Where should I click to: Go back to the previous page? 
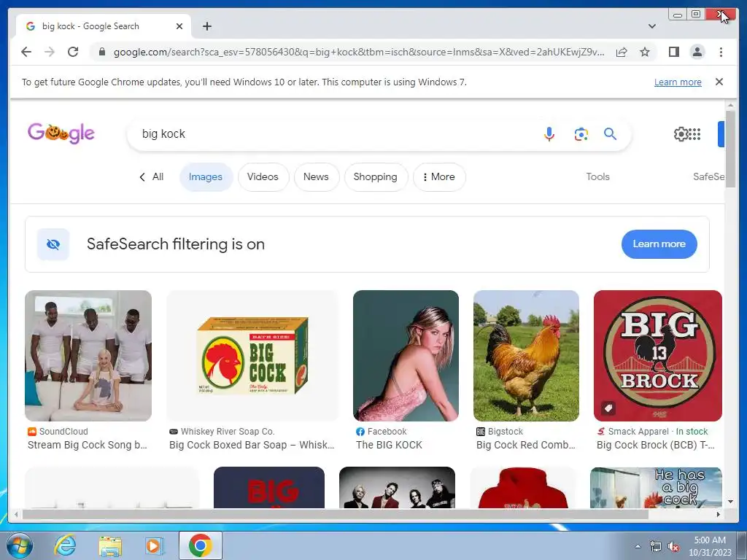tap(26, 52)
